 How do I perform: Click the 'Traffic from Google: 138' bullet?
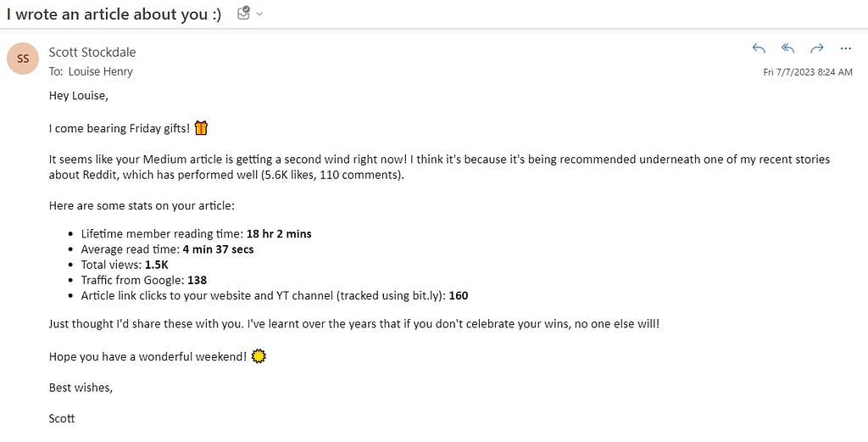coord(144,280)
